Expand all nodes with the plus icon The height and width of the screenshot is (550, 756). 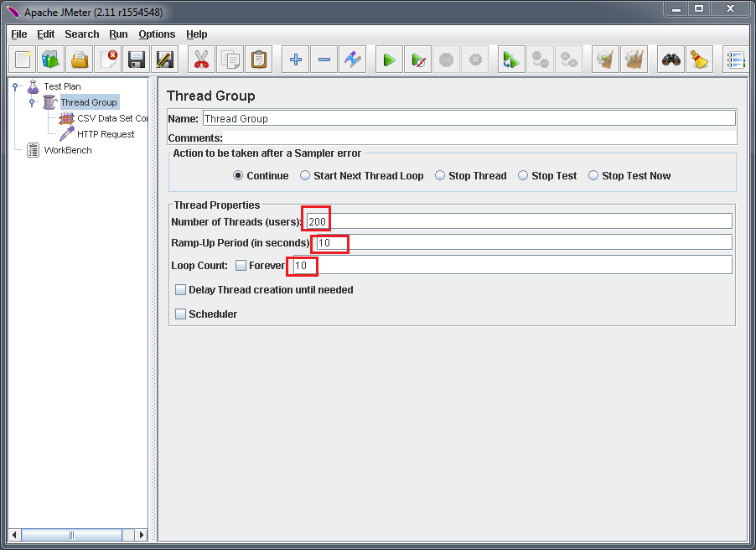[294, 59]
